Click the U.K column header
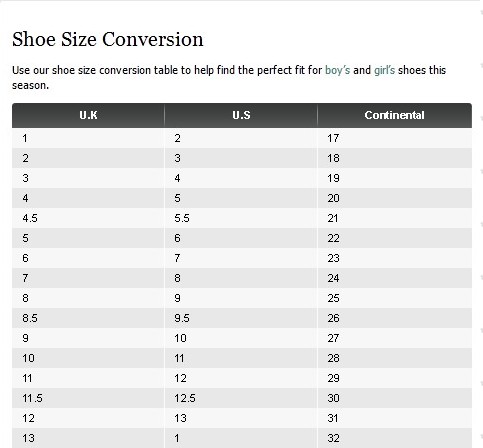 coord(88,115)
